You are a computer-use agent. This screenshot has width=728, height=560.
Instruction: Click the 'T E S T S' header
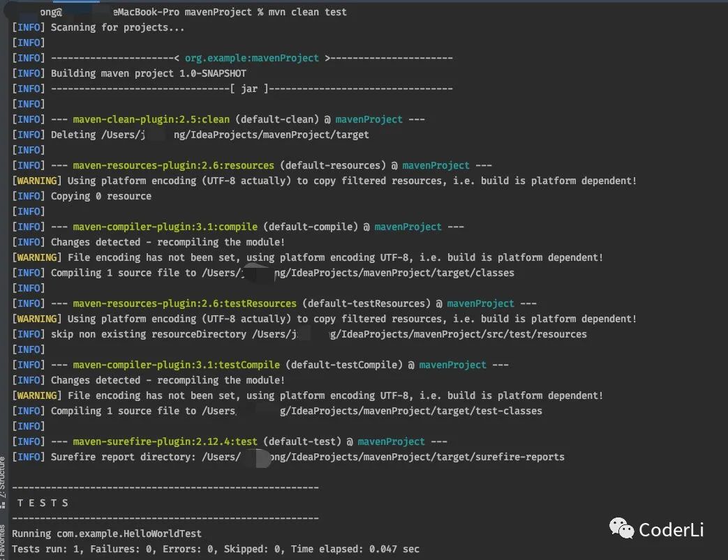(43, 503)
